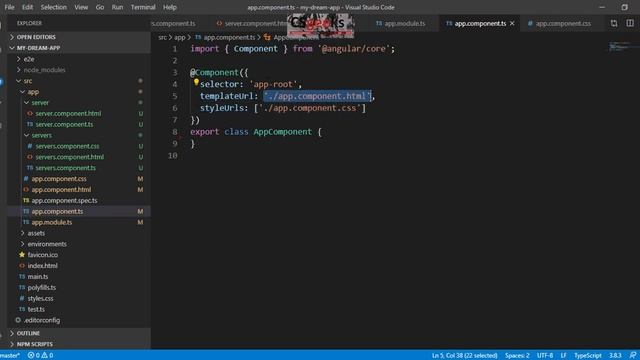Collapse the server folder

pyautogui.click(x=79, y=103)
